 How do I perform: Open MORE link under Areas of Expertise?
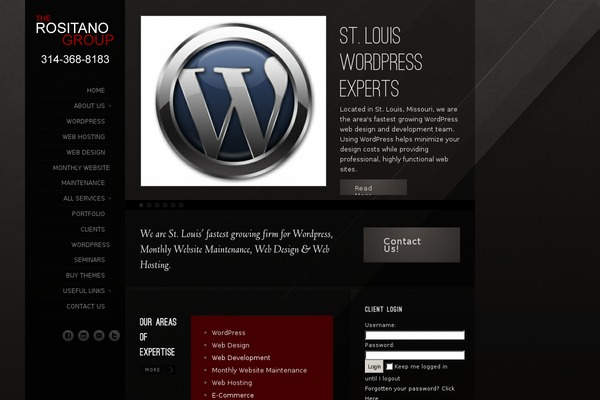click(x=158, y=370)
